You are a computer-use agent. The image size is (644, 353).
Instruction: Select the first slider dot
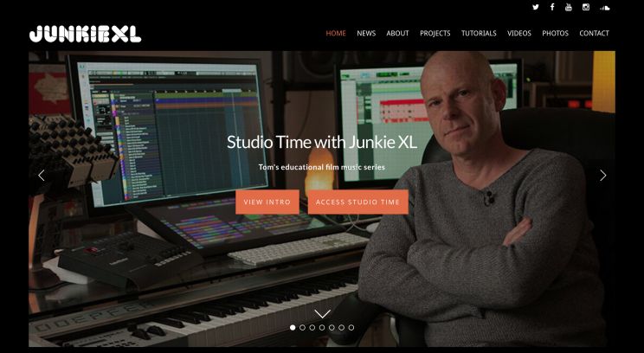(x=293, y=328)
